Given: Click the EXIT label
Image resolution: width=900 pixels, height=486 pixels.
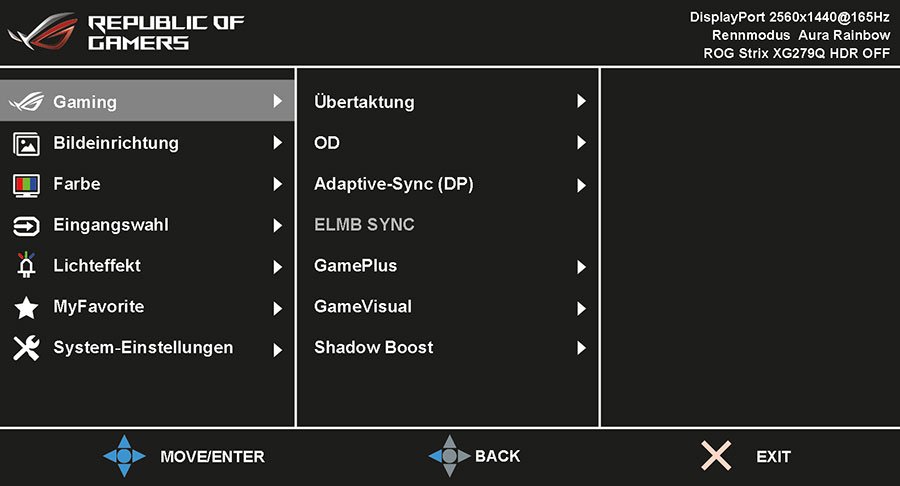Looking at the screenshot, I should (773, 457).
